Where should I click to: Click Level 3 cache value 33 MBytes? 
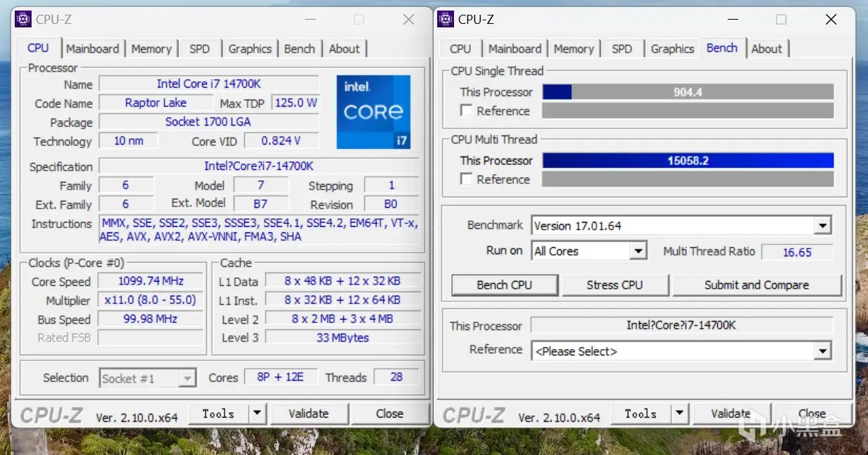(x=342, y=338)
